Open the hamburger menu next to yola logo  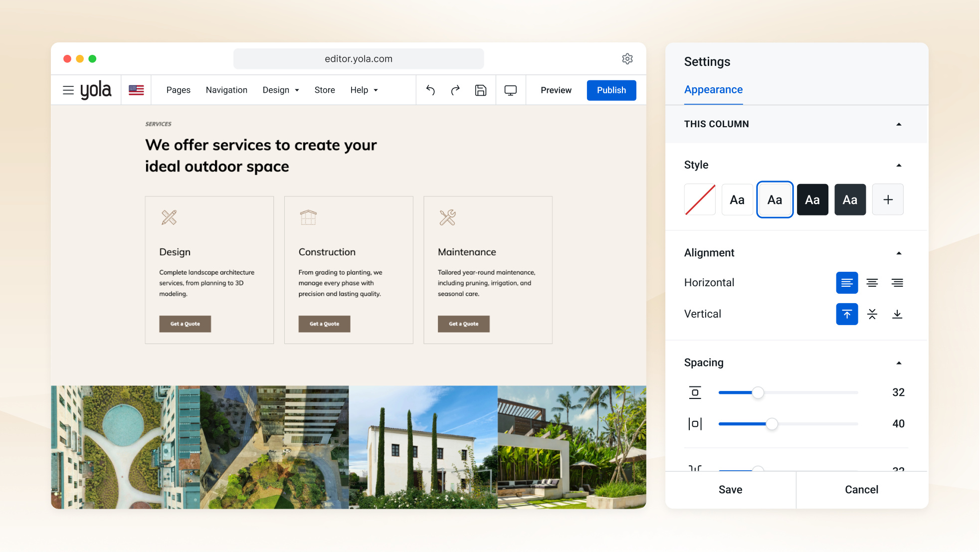tap(68, 90)
